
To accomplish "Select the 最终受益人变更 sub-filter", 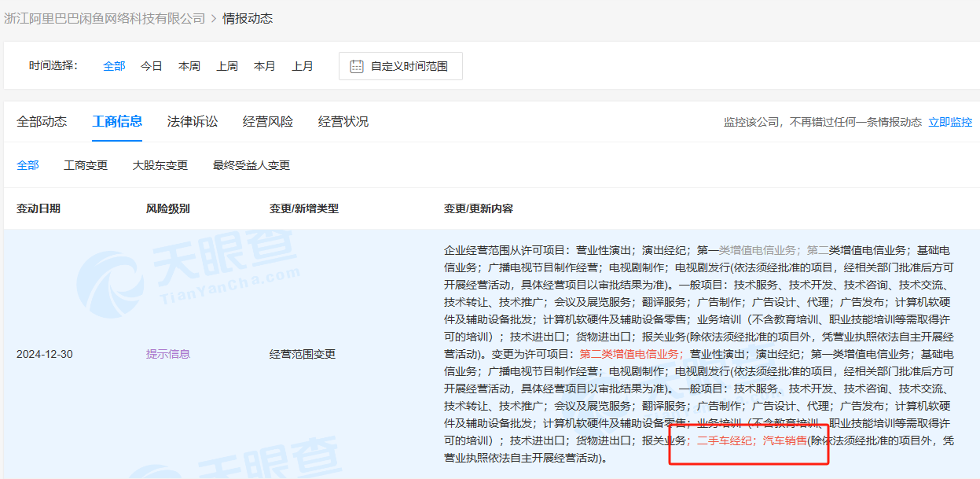I will click(251, 165).
